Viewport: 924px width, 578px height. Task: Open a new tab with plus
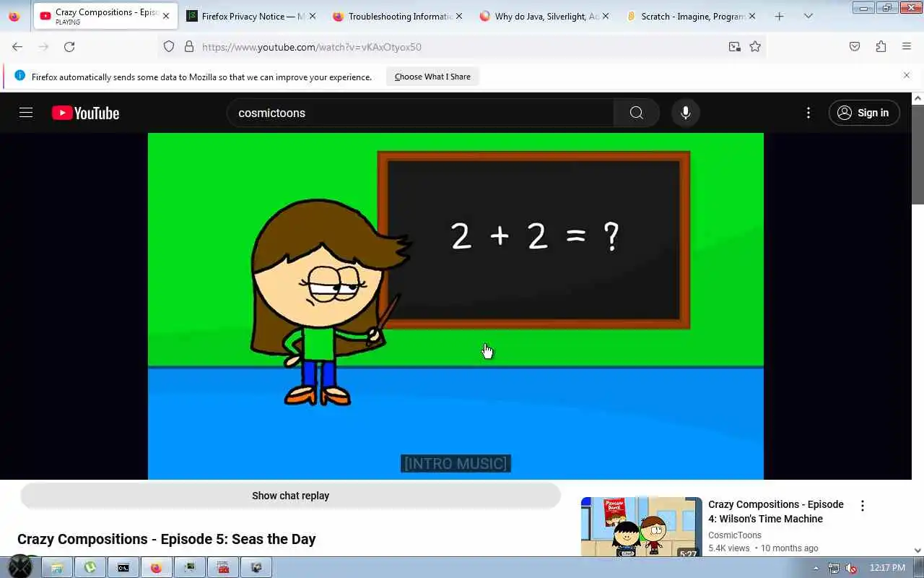779,16
